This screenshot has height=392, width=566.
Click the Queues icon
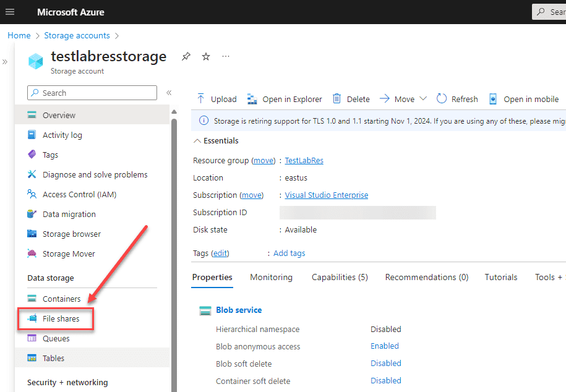click(32, 338)
